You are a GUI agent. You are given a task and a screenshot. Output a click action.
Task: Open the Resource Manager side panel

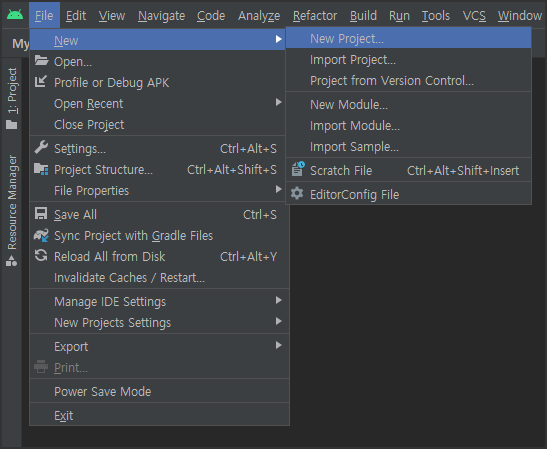tap(12, 210)
